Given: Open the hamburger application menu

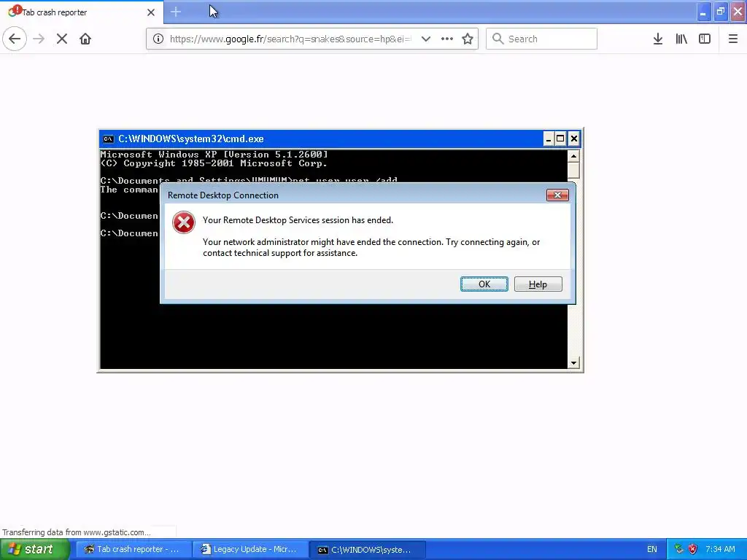Looking at the screenshot, I should 733,39.
